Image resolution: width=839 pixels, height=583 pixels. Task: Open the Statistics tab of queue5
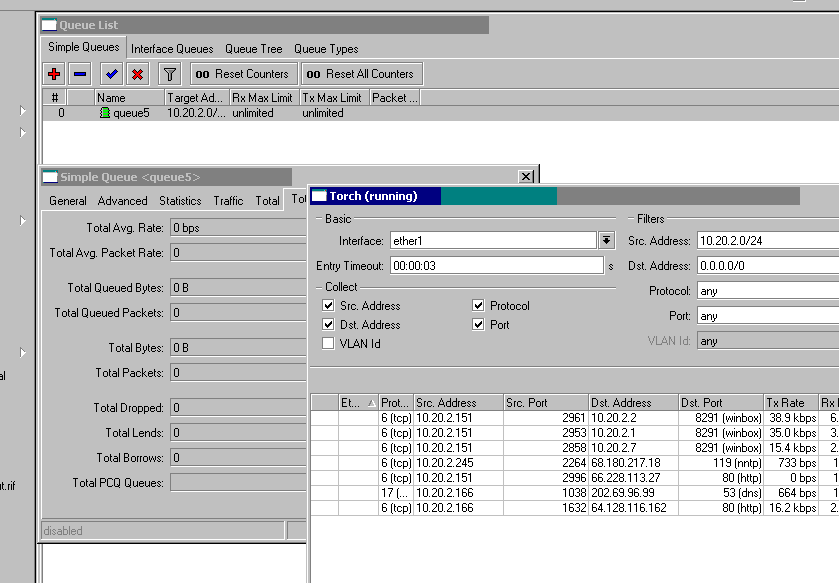[x=180, y=201]
